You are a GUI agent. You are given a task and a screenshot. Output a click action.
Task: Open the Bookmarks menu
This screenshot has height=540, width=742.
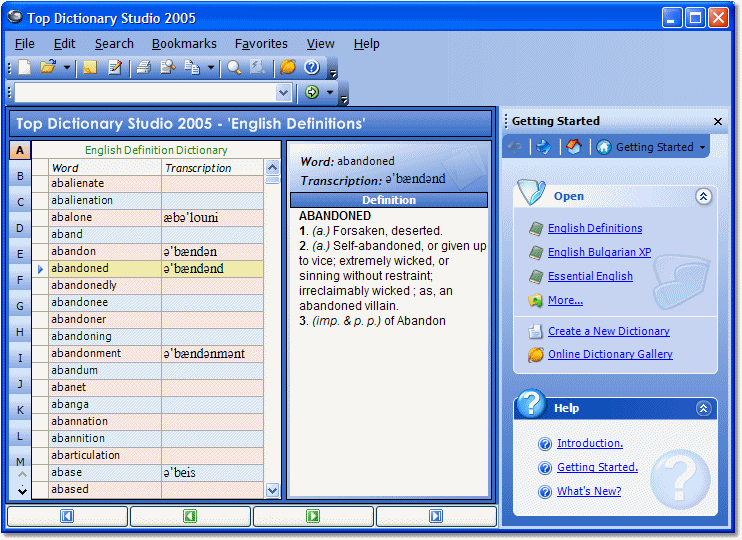pyautogui.click(x=184, y=44)
